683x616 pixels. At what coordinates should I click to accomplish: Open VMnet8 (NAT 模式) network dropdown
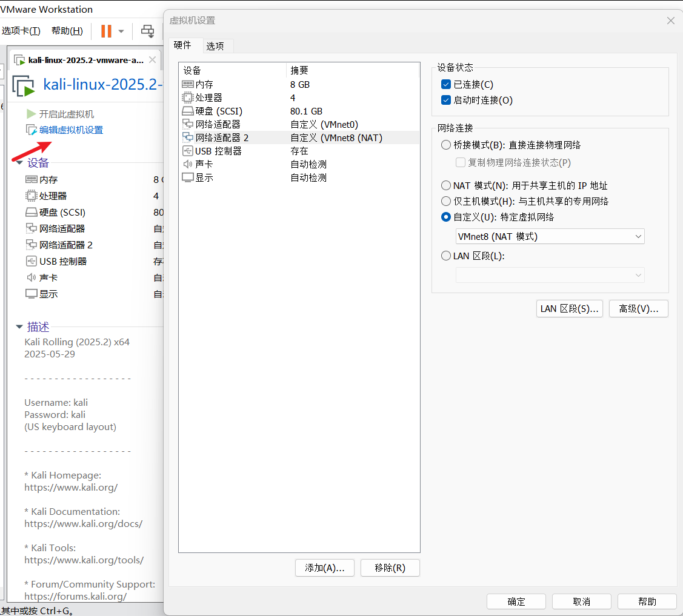550,236
